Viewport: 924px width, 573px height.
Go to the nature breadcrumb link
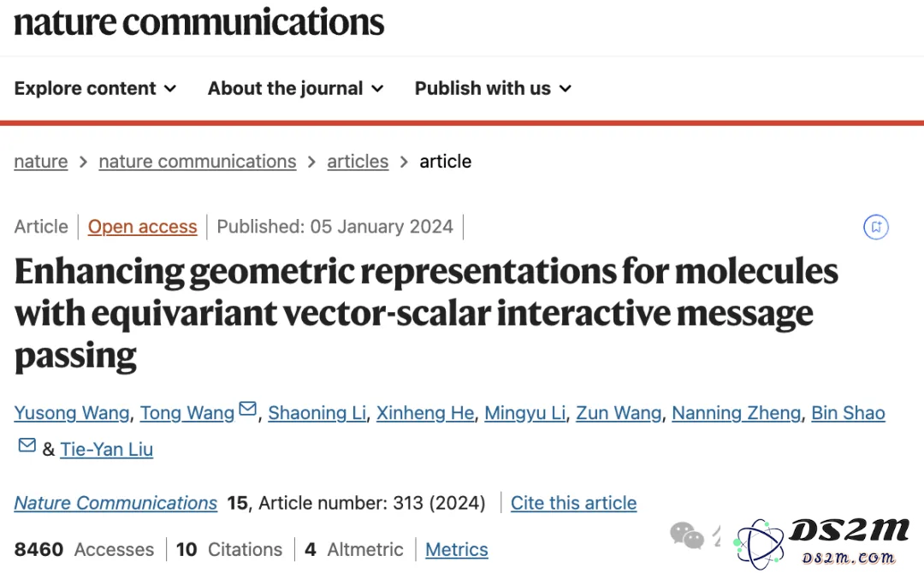(x=41, y=162)
